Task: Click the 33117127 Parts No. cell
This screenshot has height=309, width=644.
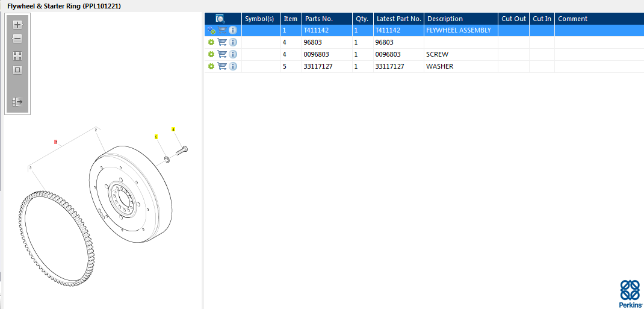Action: point(327,66)
